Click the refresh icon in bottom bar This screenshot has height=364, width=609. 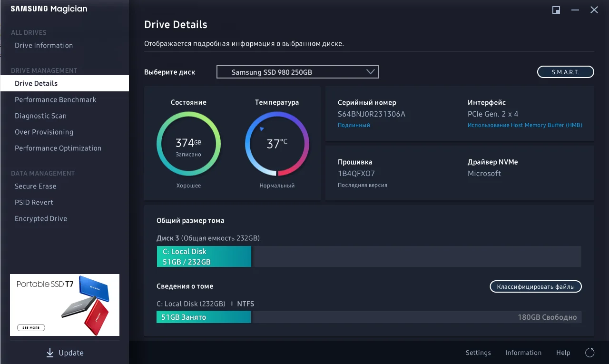(590, 353)
